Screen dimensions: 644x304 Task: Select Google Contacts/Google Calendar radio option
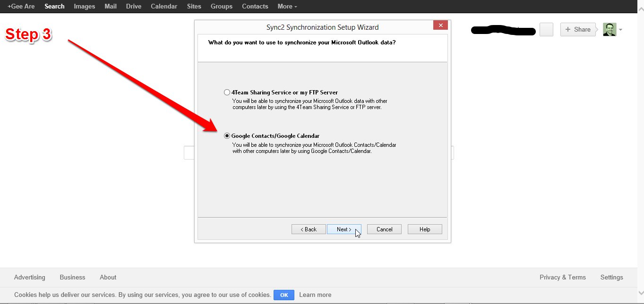tap(227, 136)
